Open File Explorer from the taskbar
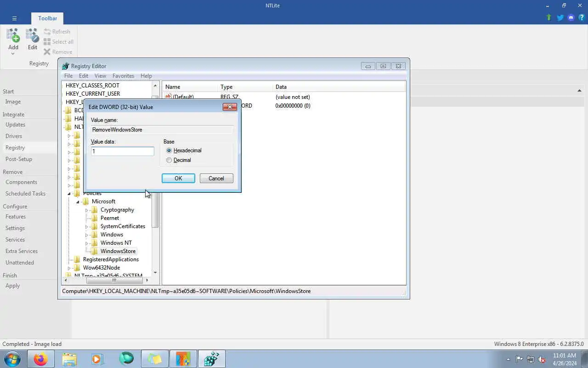The height and width of the screenshot is (368, 588). tap(69, 359)
